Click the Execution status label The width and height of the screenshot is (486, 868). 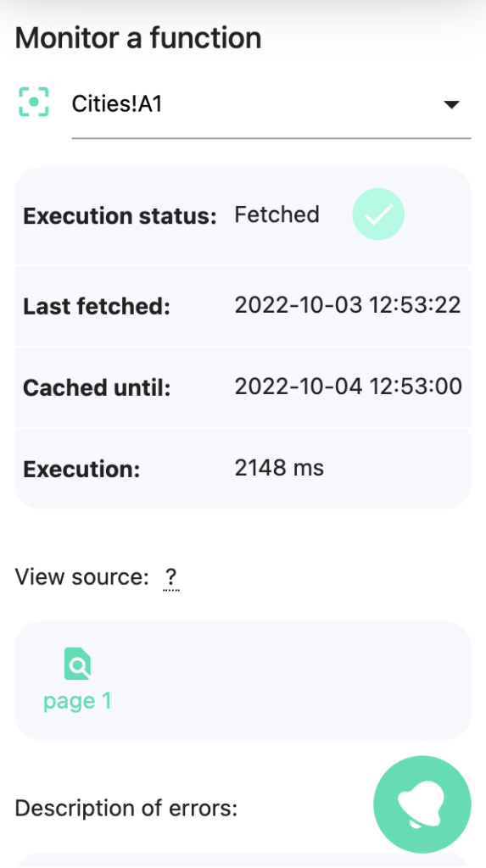coord(120,216)
